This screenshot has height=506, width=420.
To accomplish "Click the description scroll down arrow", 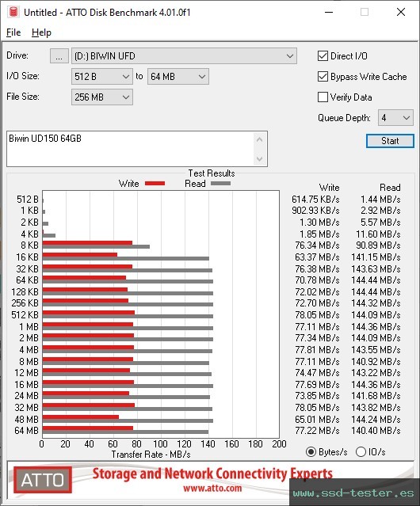I will point(260,159).
